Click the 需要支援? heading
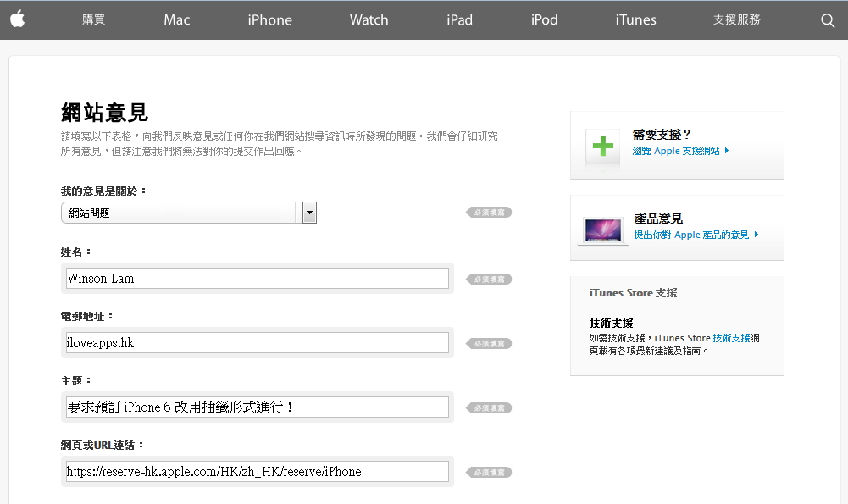Viewport: 848px width, 504px height. [662, 134]
